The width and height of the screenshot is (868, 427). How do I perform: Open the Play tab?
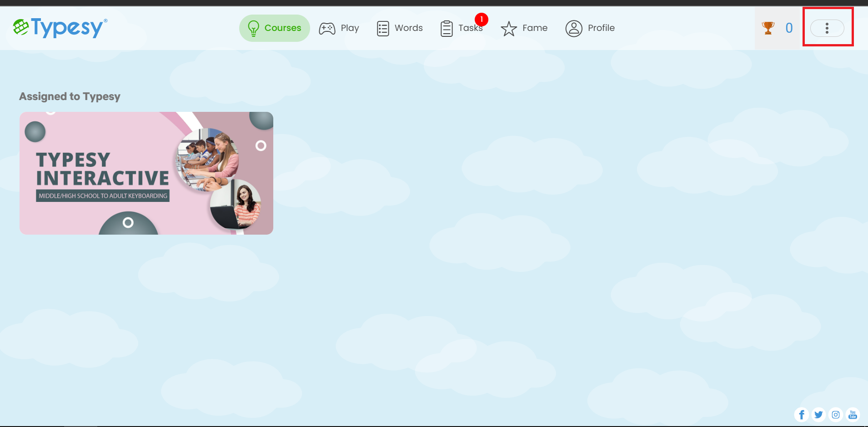tap(339, 28)
